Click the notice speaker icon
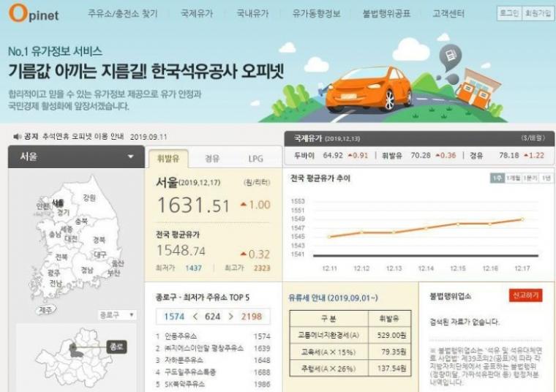The width and height of the screenshot is (556, 392). coord(17,137)
